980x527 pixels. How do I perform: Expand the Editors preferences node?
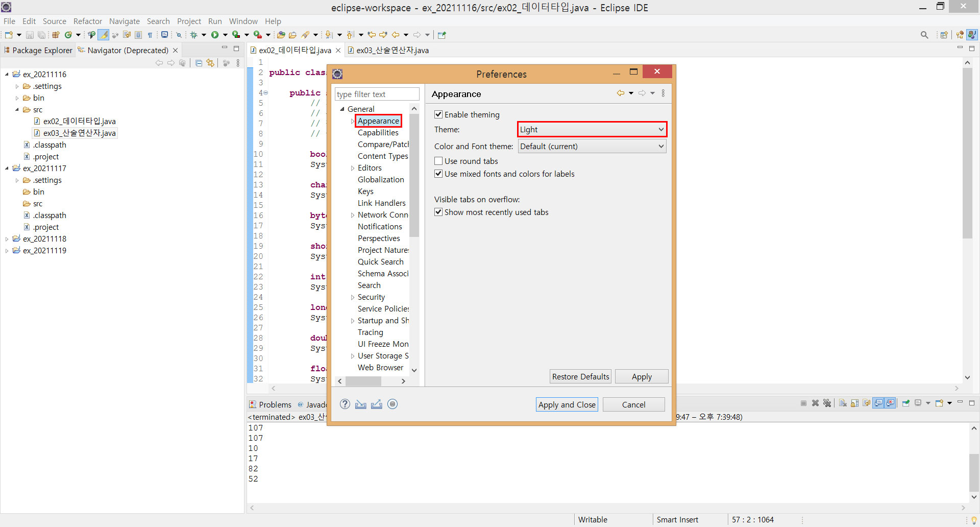pyautogui.click(x=352, y=168)
